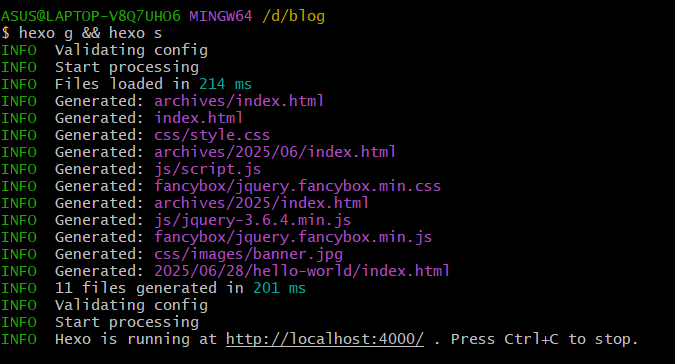Click the ASUS@LAPTOP-V8Q7UHO6 prompt text
Screen dimensions: 675x364
pyautogui.click(x=90, y=16)
